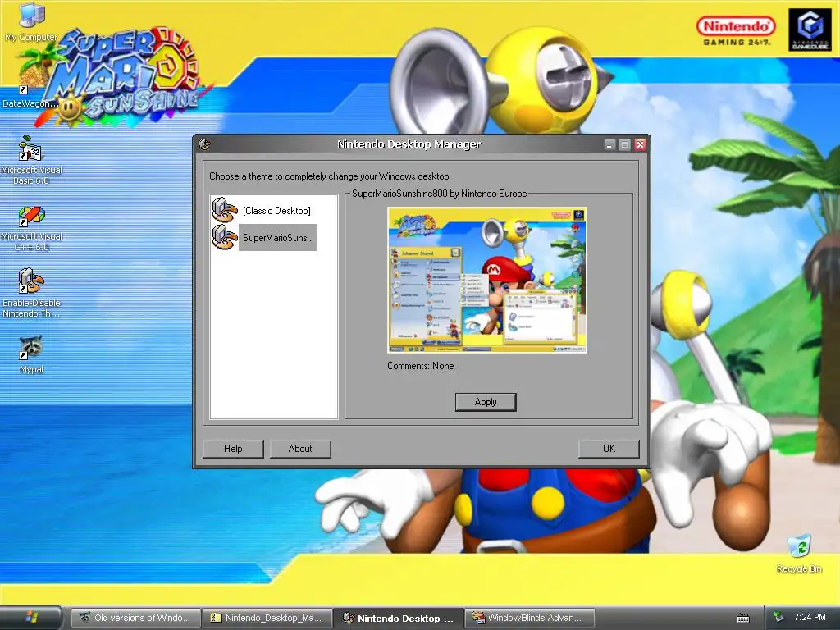Apply the selected theme

[x=486, y=402]
